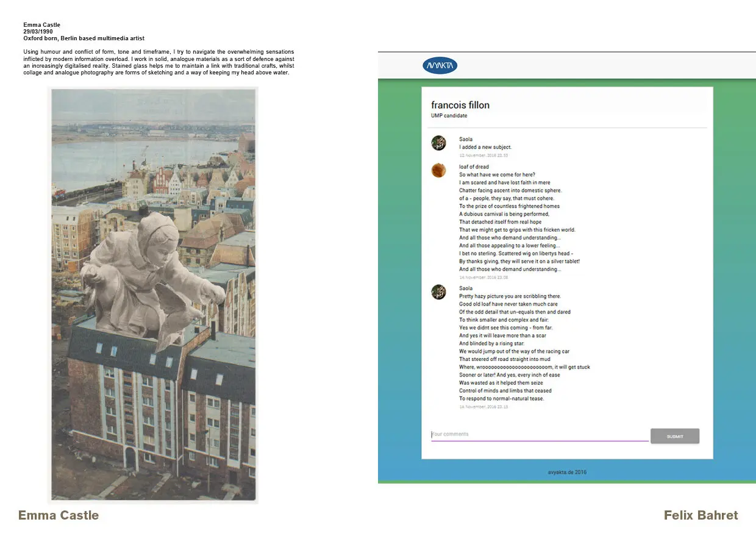Select the 'francois fillon' subject title

[460, 105]
